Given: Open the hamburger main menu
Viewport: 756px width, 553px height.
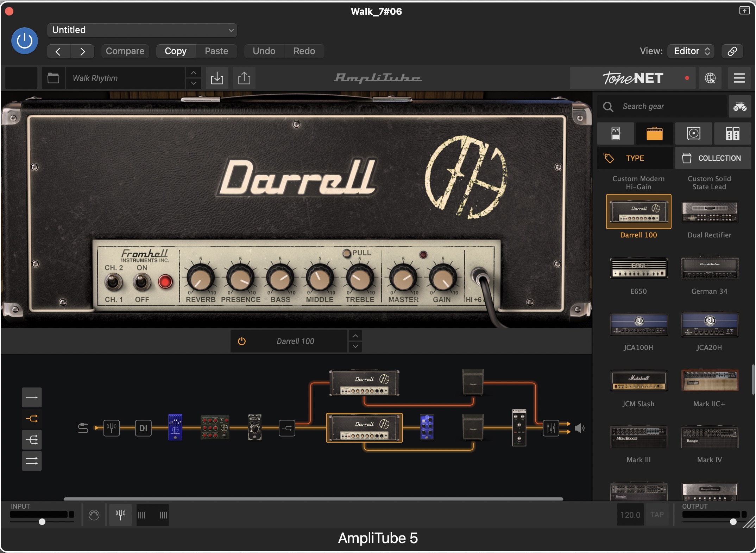Looking at the screenshot, I should tap(739, 78).
